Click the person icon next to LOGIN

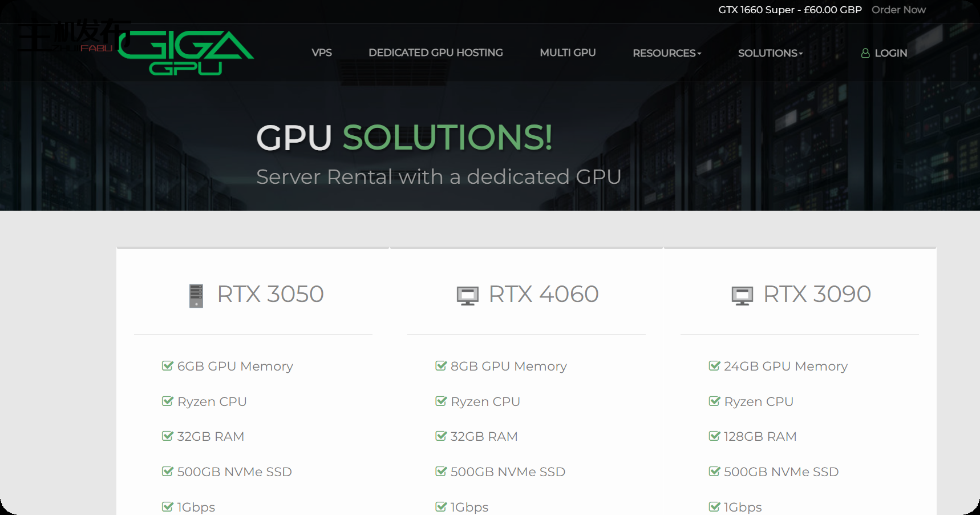click(x=864, y=53)
